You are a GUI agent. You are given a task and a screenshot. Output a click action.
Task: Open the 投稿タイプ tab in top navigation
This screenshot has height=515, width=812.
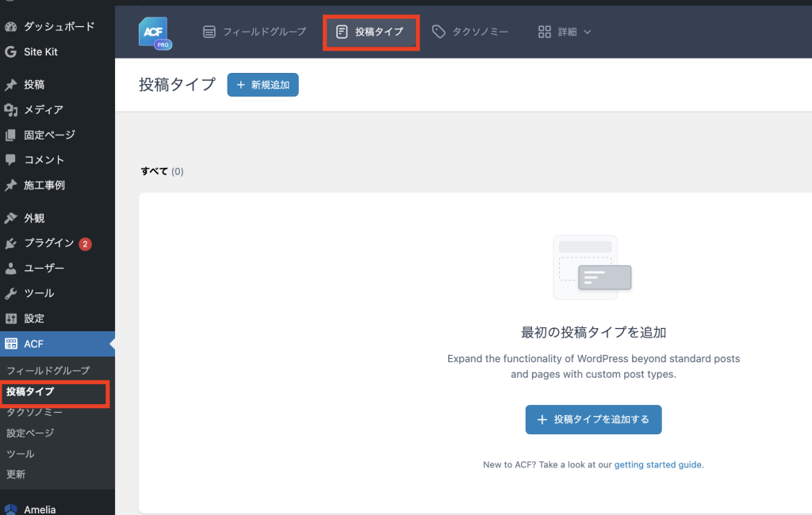(x=370, y=32)
